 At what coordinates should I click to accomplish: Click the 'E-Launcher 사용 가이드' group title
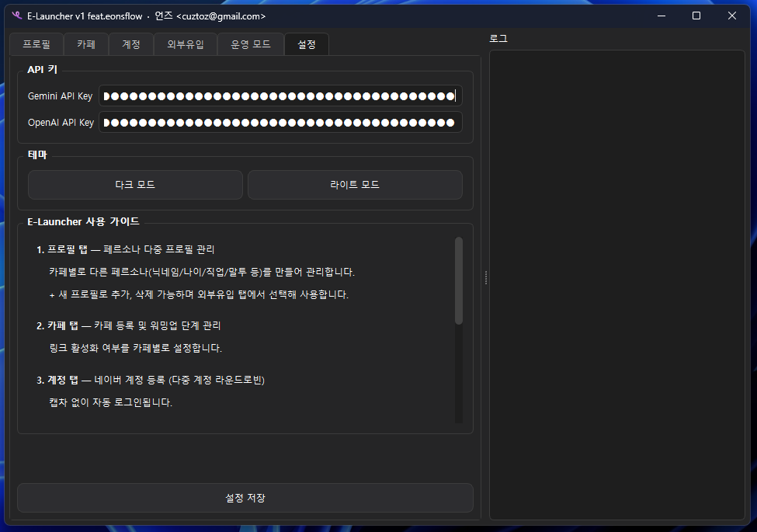(83, 221)
